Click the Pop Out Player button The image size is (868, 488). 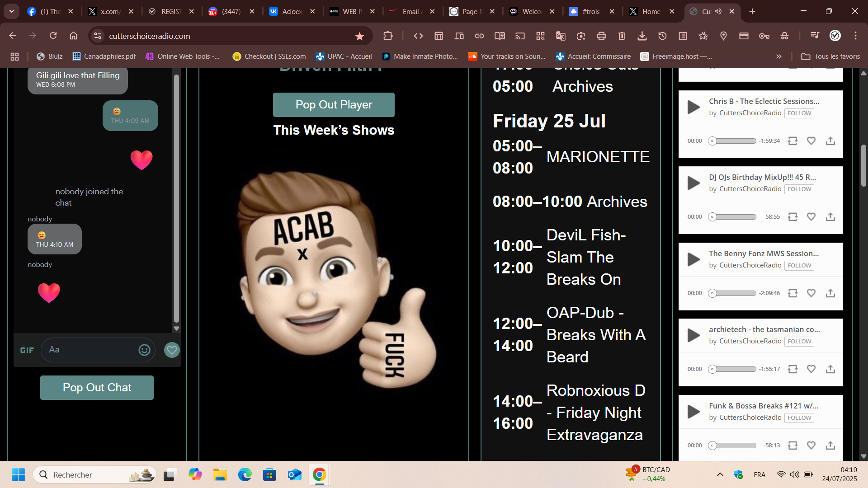334,105
